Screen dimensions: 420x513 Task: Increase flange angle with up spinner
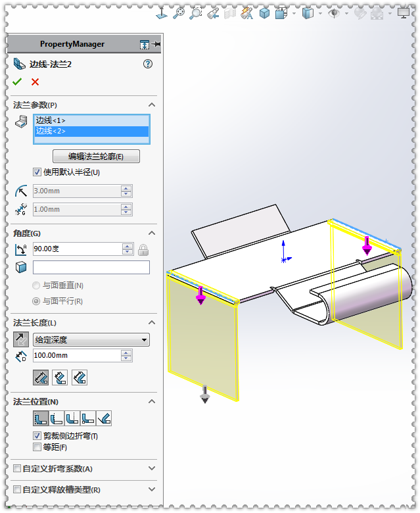(128, 246)
